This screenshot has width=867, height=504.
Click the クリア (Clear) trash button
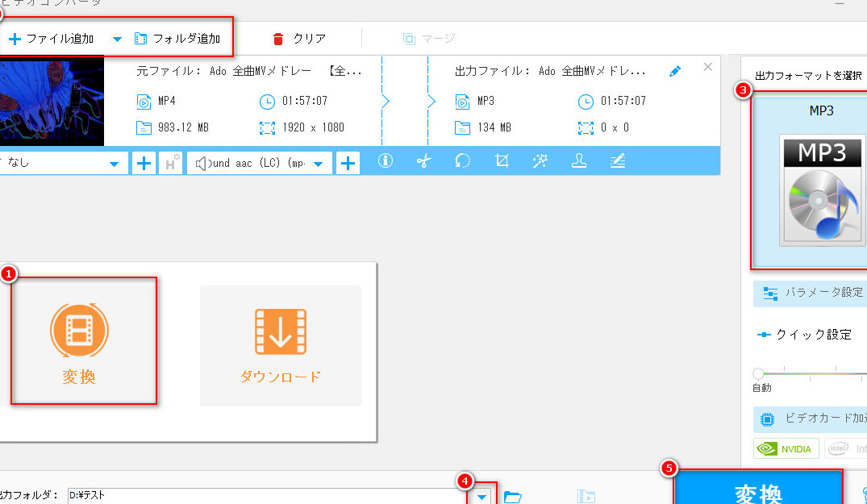tap(299, 39)
